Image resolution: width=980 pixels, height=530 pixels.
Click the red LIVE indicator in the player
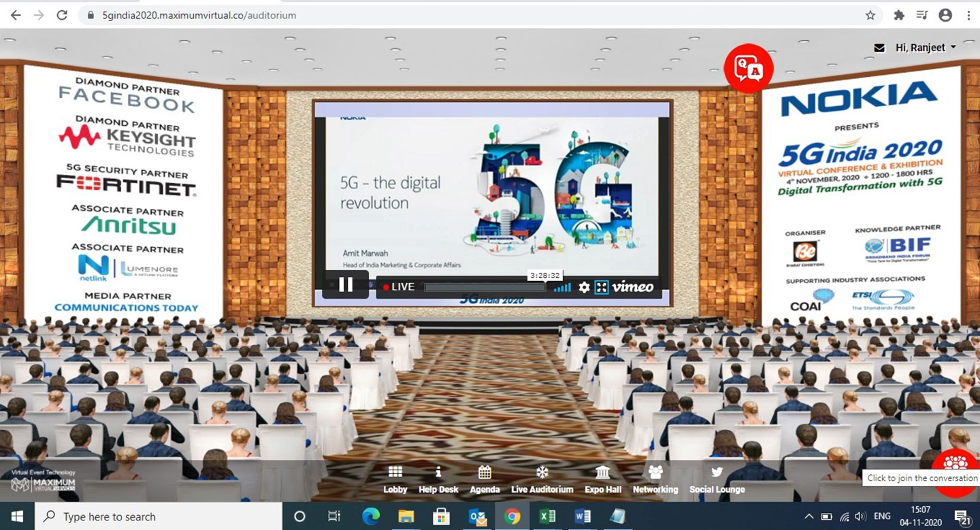[x=399, y=287]
